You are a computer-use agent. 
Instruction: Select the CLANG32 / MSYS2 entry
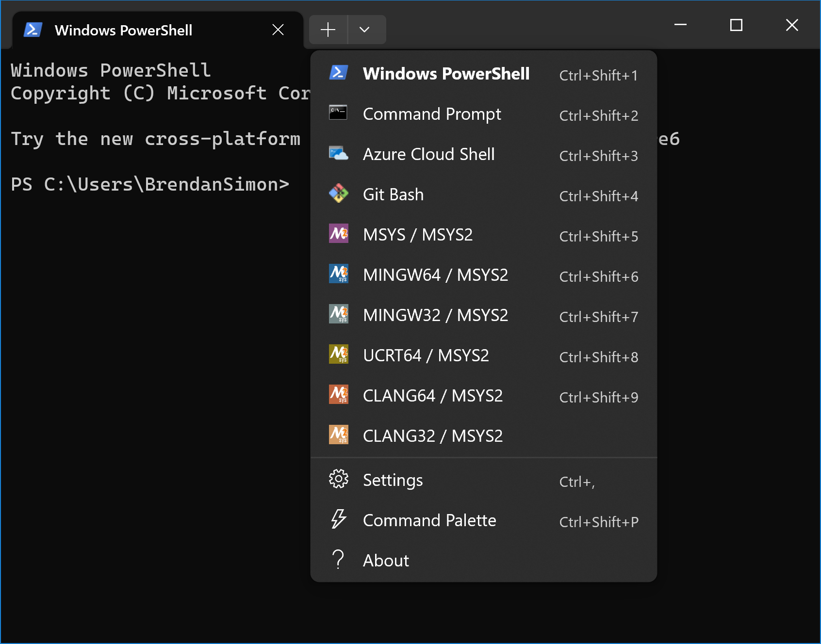(x=433, y=435)
